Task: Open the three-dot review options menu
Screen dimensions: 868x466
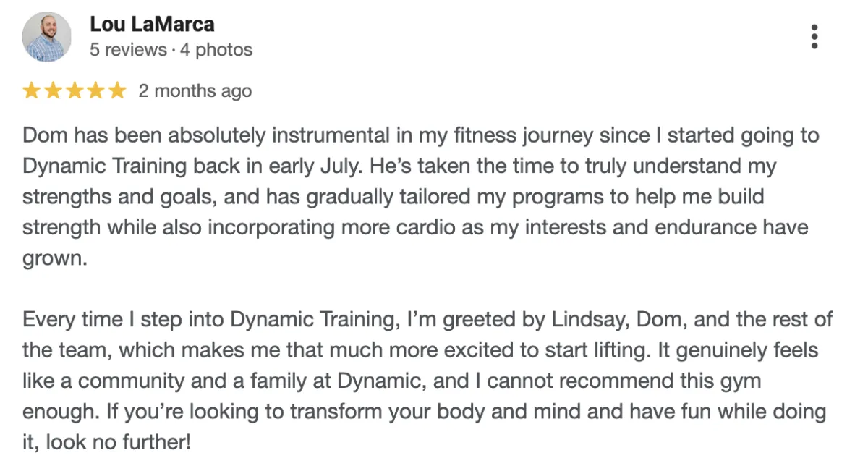Action: (x=814, y=36)
